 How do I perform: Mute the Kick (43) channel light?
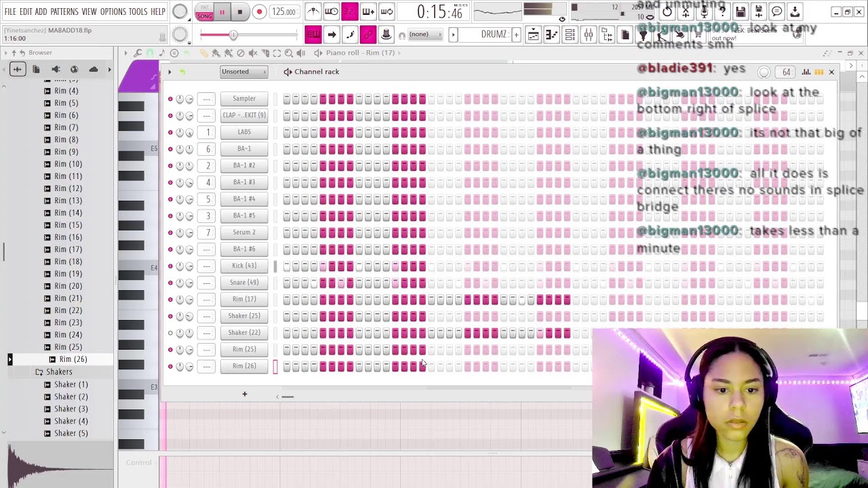click(x=170, y=266)
